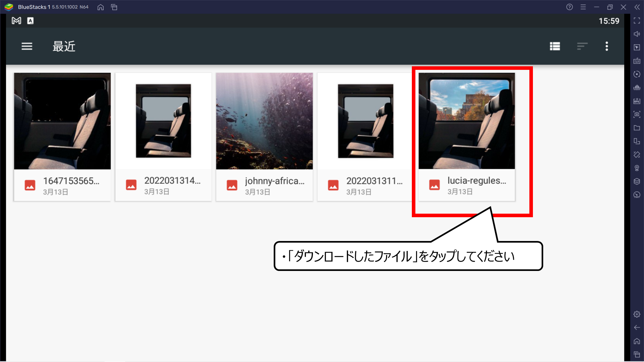Click image type icon beside lucia-regules...
The image size is (644, 362).
pos(434,185)
